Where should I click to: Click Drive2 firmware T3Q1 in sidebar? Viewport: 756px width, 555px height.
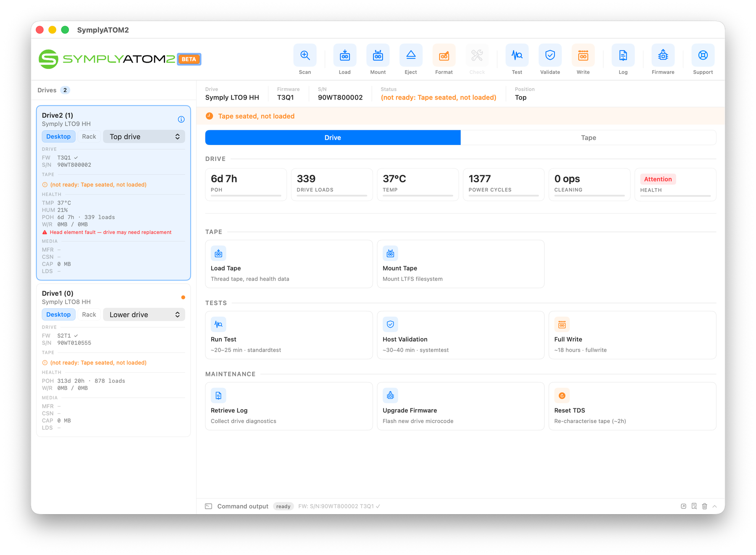click(64, 158)
